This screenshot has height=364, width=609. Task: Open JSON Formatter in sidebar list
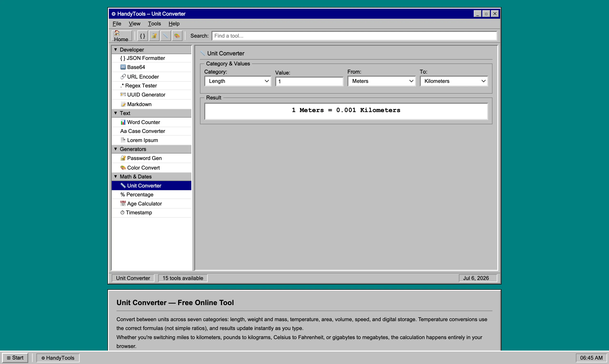pyautogui.click(x=152, y=58)
